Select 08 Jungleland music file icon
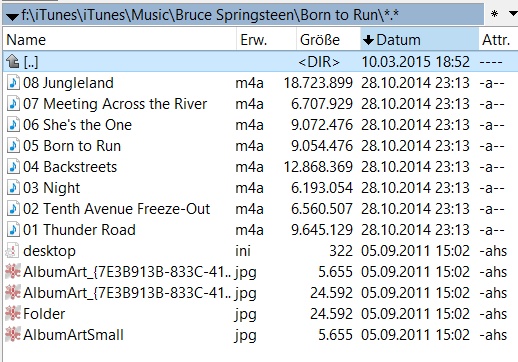The width and height of the screenshot is (518, 362). [13, 83]
